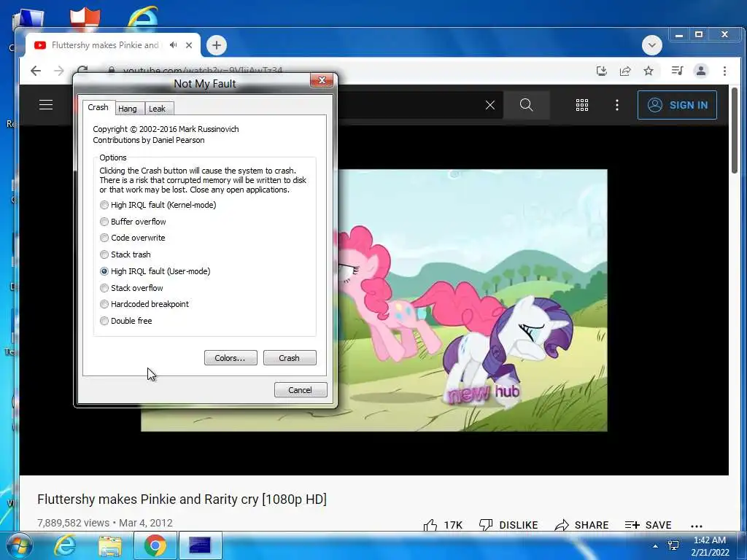747x560 pixels.
Task: Click the DISLIKE button
Action: click(508, 524)
